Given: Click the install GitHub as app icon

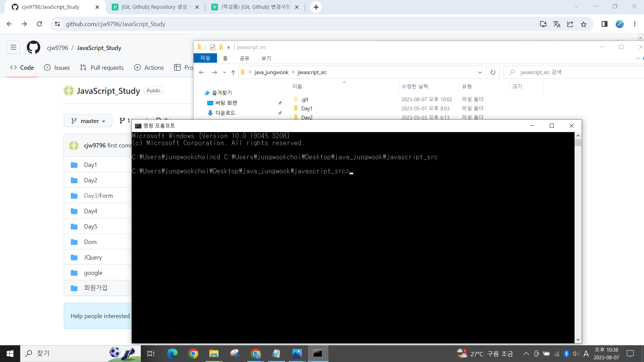Looking at the screenshot, I should pos(543,24).
